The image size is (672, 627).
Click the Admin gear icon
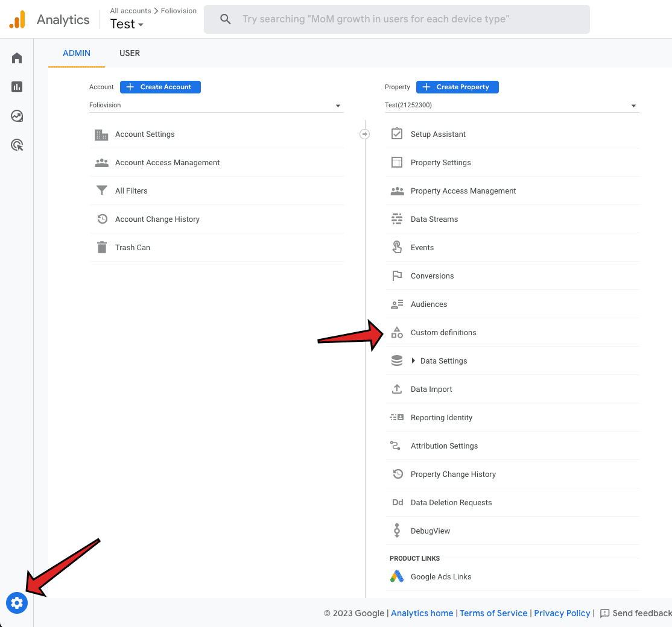(x=17, y=603)
